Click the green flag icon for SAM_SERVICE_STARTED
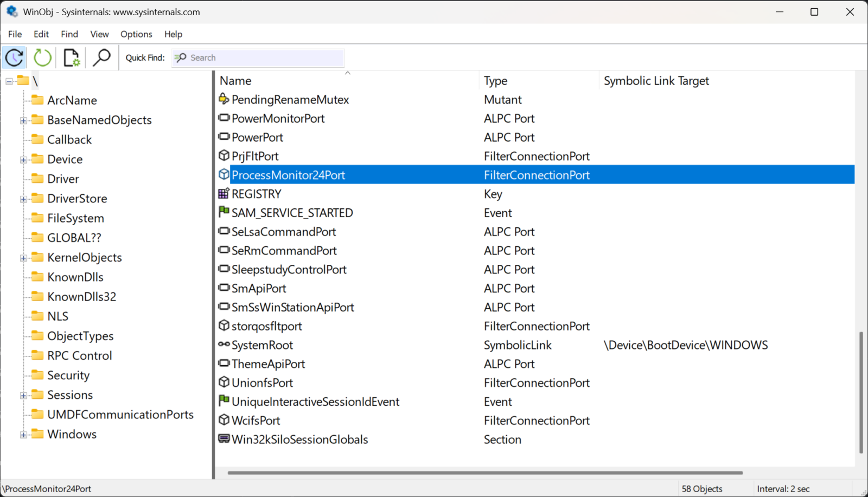The height and width of the screenshot is (497, 868). [224, 212]
